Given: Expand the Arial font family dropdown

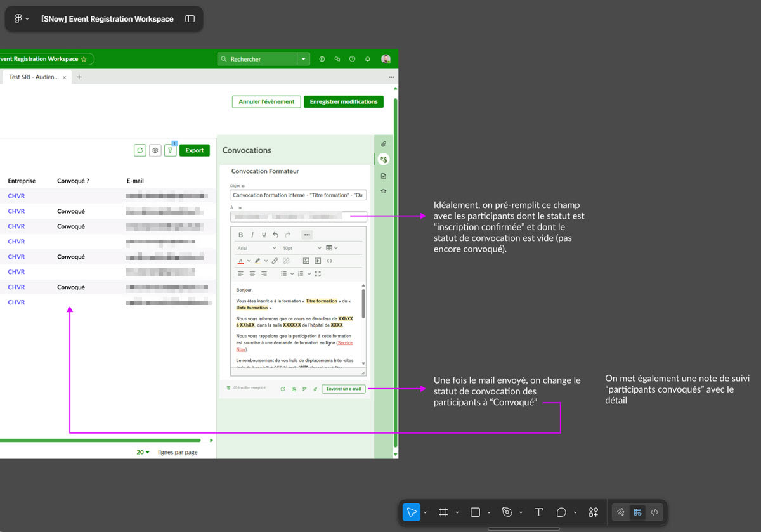Looking at the screenshot, I should [257, 248].
